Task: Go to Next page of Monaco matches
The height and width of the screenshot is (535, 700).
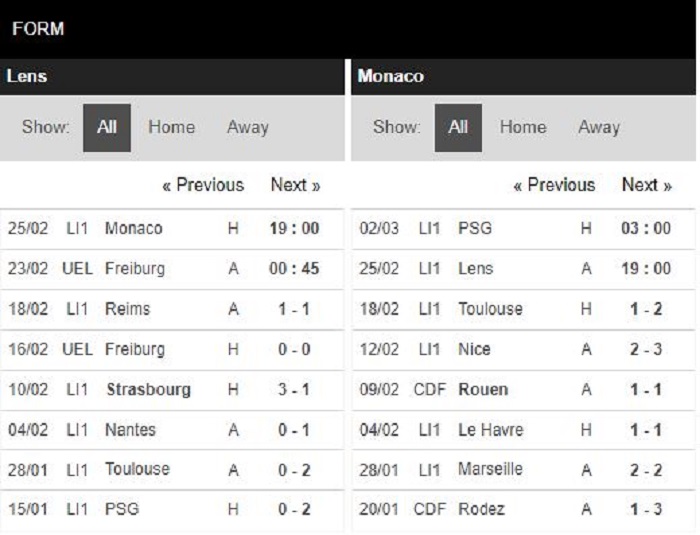Action: click(x=647, y=185)
